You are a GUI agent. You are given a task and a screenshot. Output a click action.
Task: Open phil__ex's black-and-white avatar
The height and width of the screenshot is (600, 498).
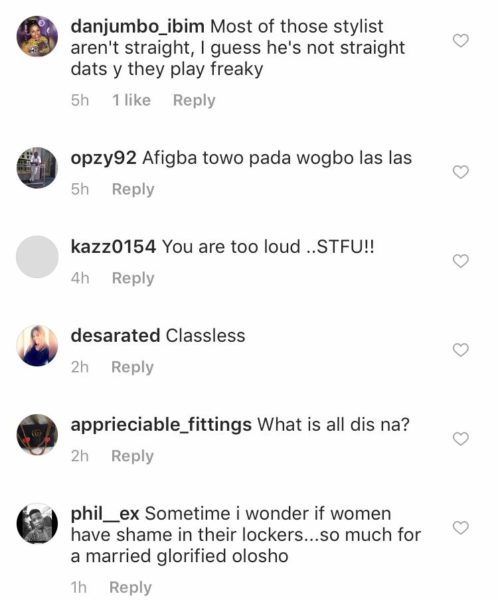tap(37, 523)
